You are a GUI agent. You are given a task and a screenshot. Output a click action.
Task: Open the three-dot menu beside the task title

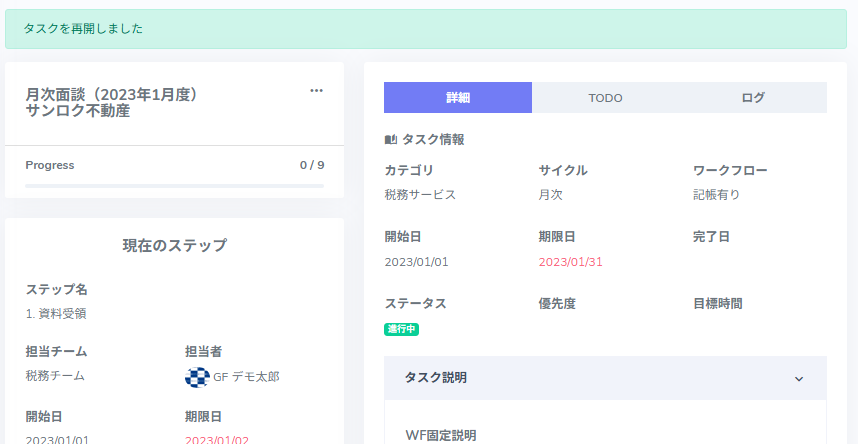316,90
